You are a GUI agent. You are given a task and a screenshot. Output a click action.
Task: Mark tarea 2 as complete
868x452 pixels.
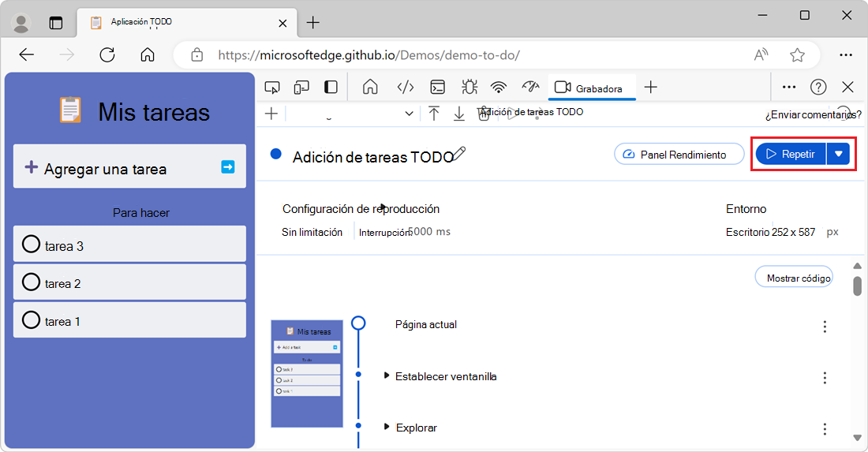[31, 282]
